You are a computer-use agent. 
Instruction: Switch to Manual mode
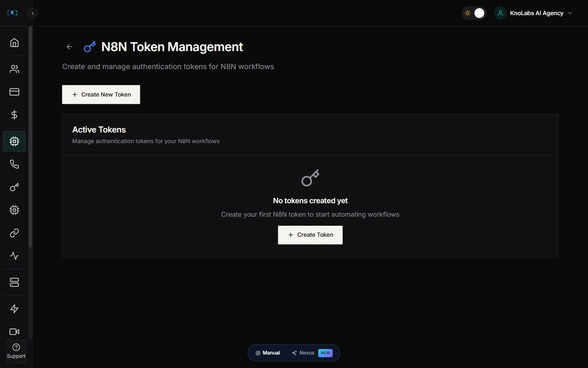[x=268, y=353]
